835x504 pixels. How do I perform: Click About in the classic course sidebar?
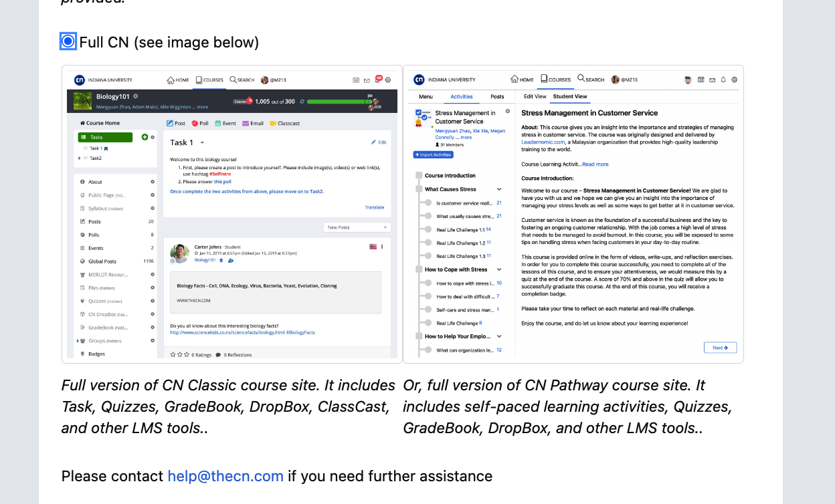pyautogui.click(x=95, y=182)
